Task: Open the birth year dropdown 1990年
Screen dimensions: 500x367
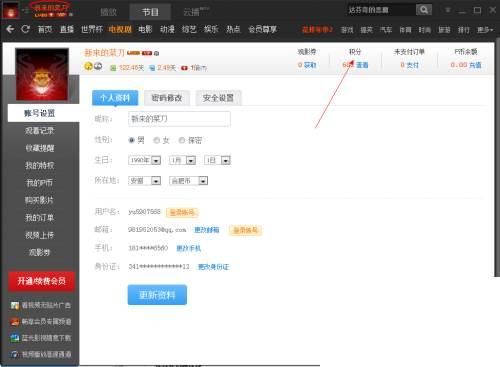Action: tap(144, 160)
